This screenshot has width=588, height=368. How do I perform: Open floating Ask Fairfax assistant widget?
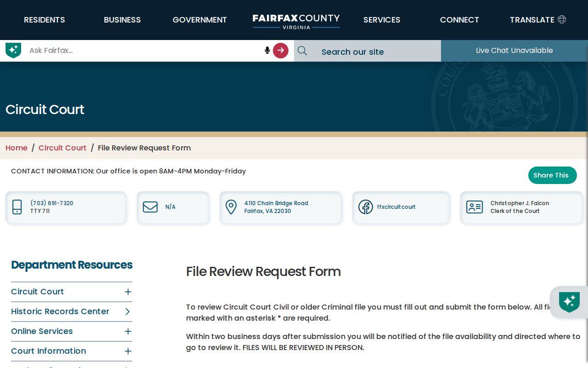point(569,302)
